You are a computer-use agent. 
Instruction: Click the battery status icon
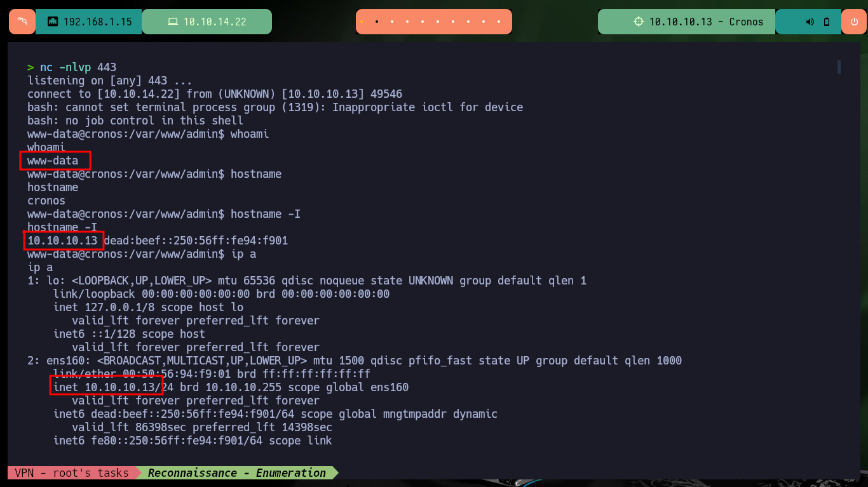click(827, 22)
